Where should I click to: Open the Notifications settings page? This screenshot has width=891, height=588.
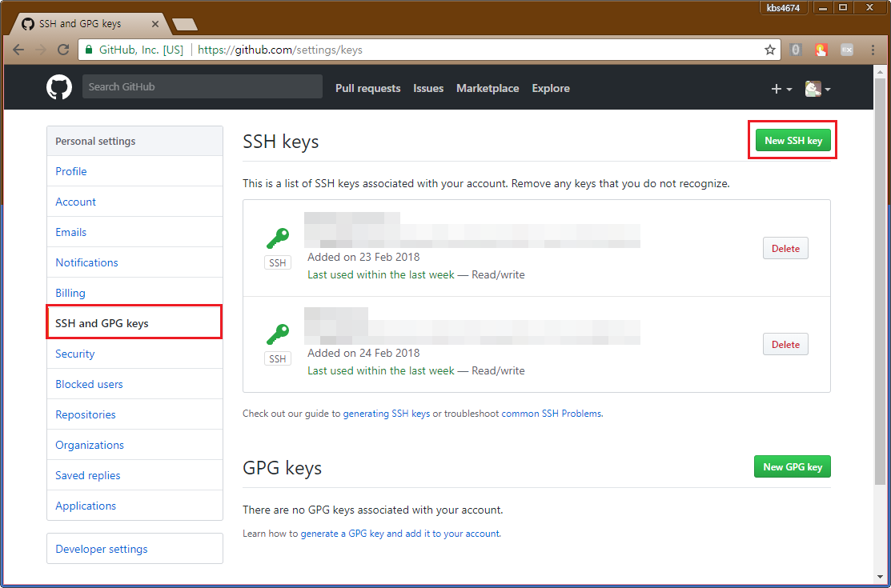134,262
